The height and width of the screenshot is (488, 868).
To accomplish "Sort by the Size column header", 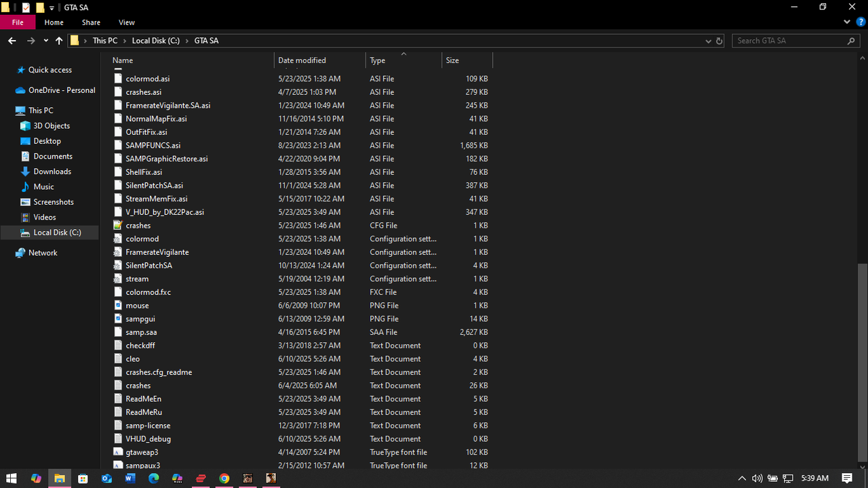I will point(467,60).
